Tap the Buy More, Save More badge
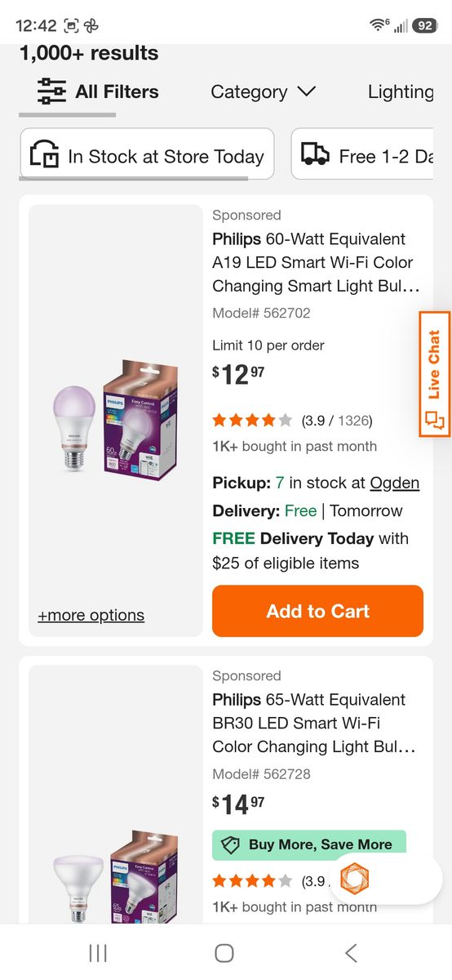 tap(309, 844)
